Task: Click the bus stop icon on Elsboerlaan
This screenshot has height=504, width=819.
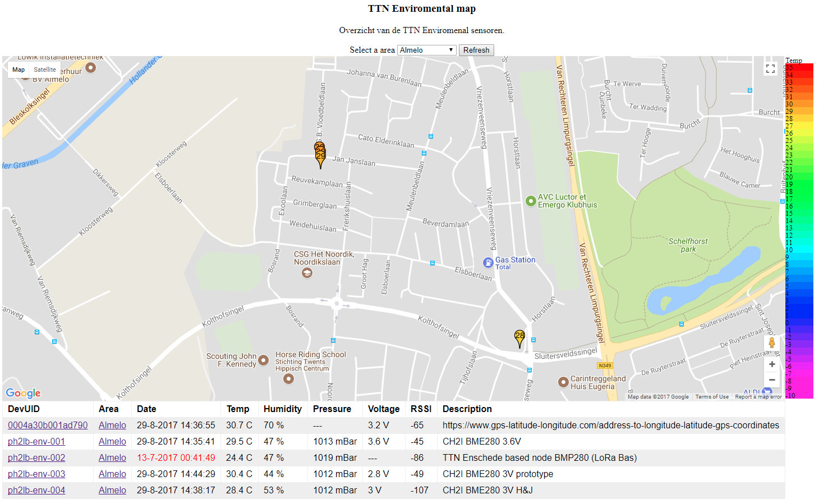Action: pos(432,263)
